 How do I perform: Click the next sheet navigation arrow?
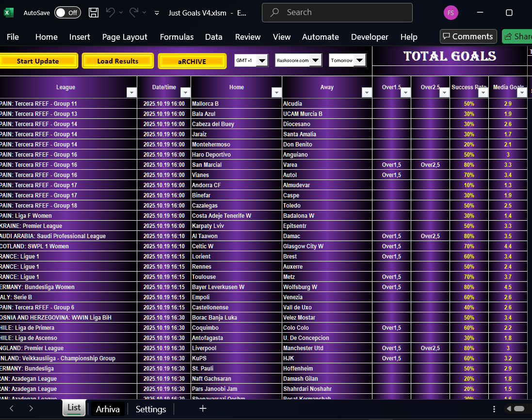click(30, 409)
